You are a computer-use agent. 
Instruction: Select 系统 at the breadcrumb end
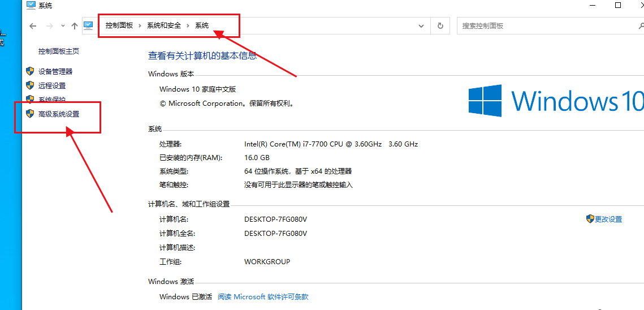pyautogui.click(x=202, y=25)
